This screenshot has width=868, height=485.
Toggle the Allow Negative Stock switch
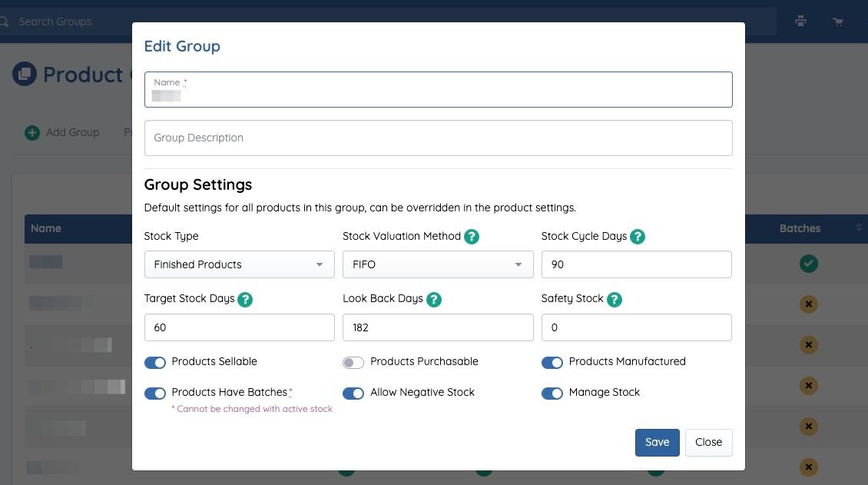point(353,393)
